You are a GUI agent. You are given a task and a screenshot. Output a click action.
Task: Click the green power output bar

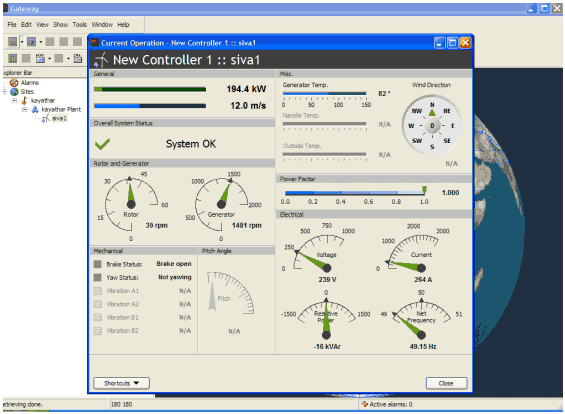tap(150, 89)
